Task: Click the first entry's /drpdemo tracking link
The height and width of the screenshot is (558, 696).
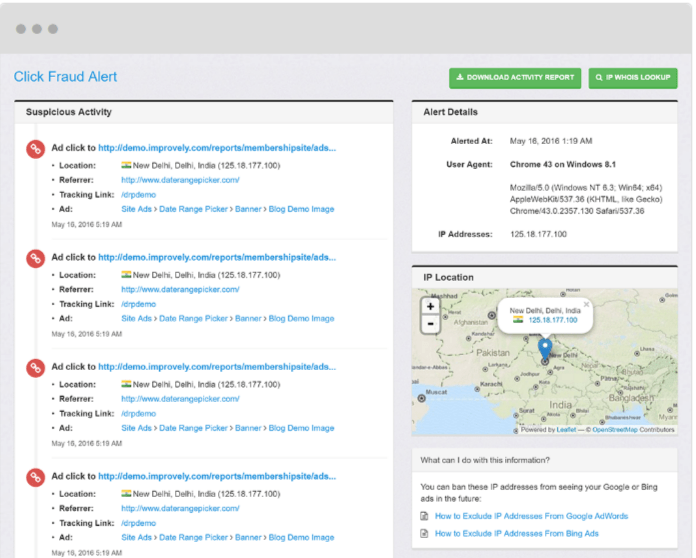Action: [138, 195]
